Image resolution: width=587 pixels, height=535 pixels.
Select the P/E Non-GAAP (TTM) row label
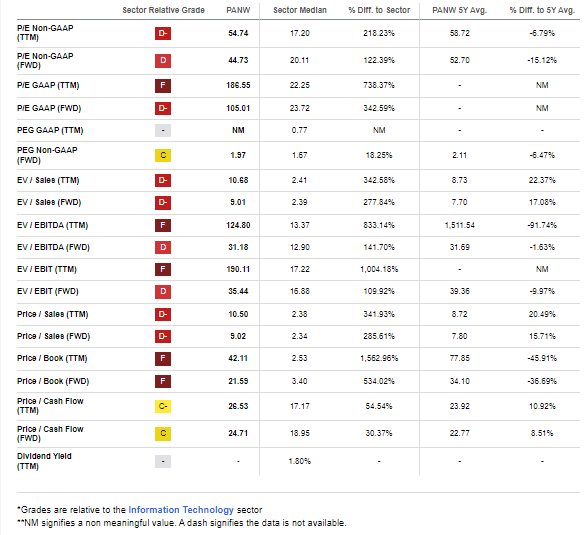tap(45, 33)
